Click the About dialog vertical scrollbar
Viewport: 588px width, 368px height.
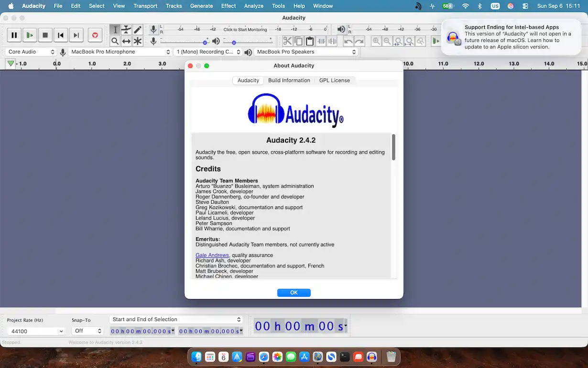(394, 147)
